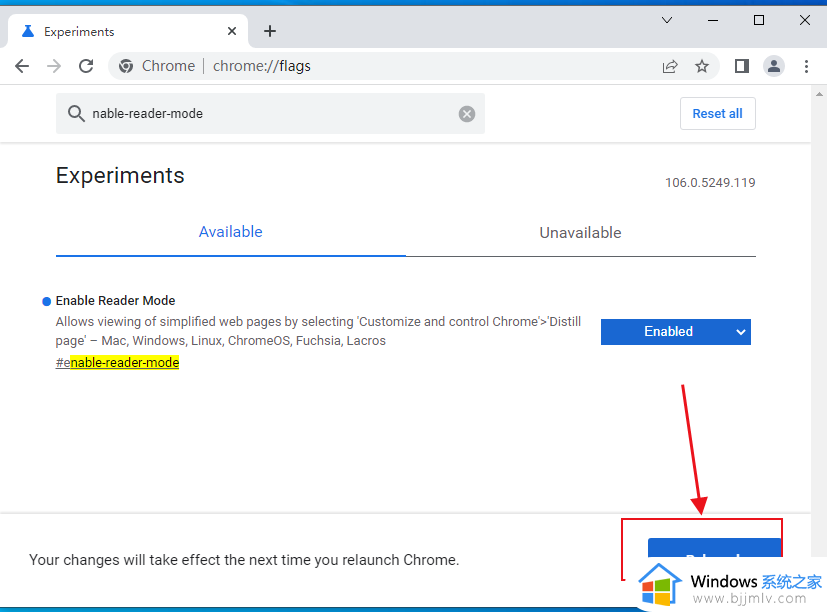Click the Experiments tab flask icon
Image resolution: width=827 pixels, height=612 pixels.
pos(28,31)
